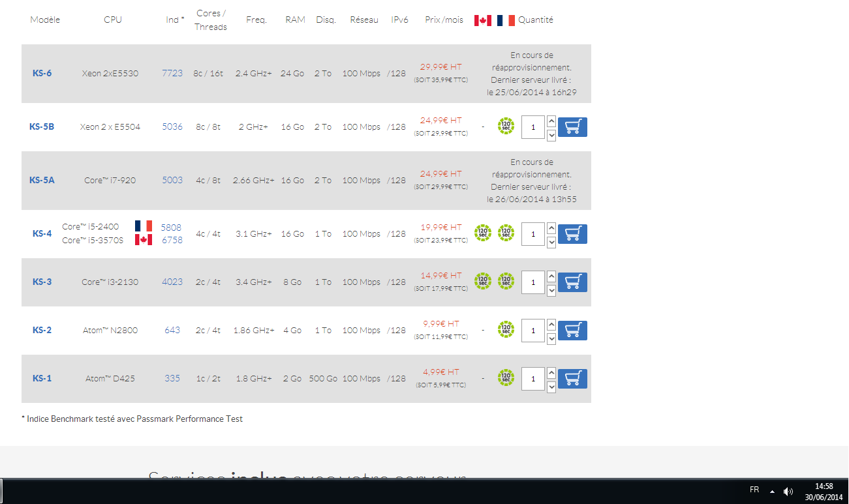The image size is (849, 504).
Task: Click the 120 sec badge in KS-1 row
Action: pyautogui.click(x=506, y=378)
